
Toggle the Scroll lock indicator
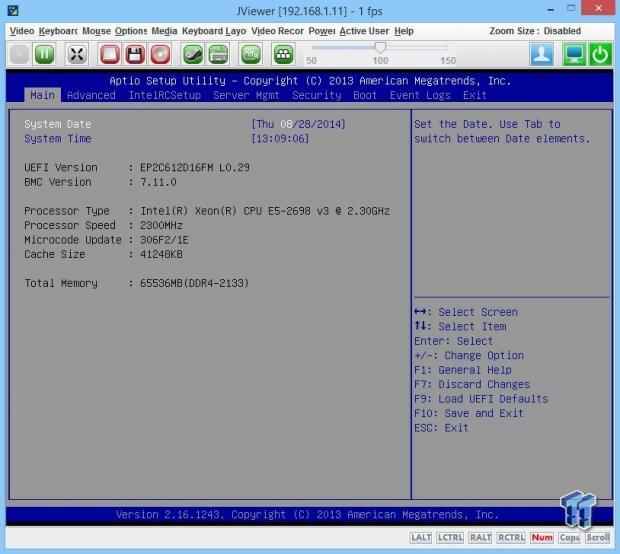598,537
